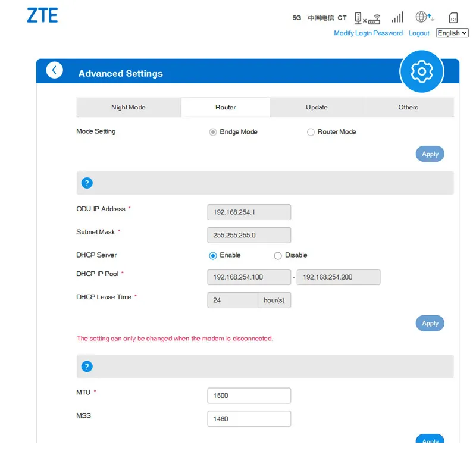Screen dimensions: 476x476
Task: Click the back arrow icon
Action: click(54, 70)
